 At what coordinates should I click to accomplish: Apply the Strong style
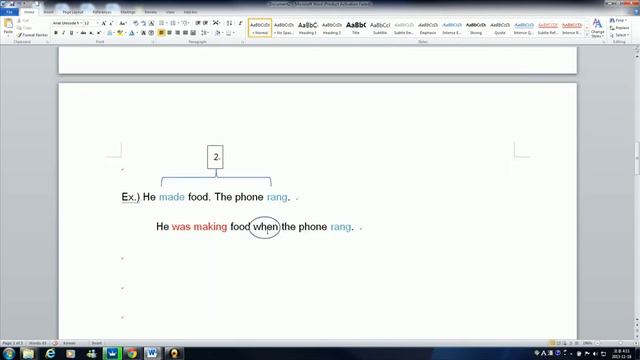[476, 28]
